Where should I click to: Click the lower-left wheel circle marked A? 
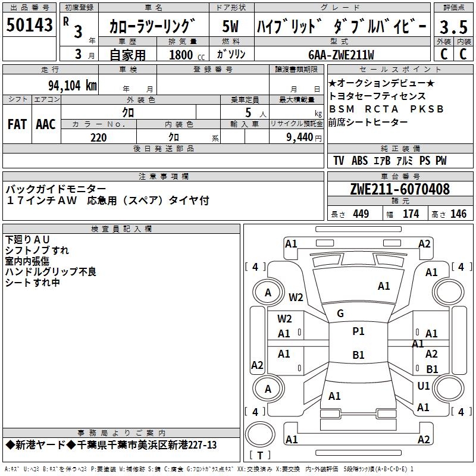pyautogui.click(x=268, y=389)
